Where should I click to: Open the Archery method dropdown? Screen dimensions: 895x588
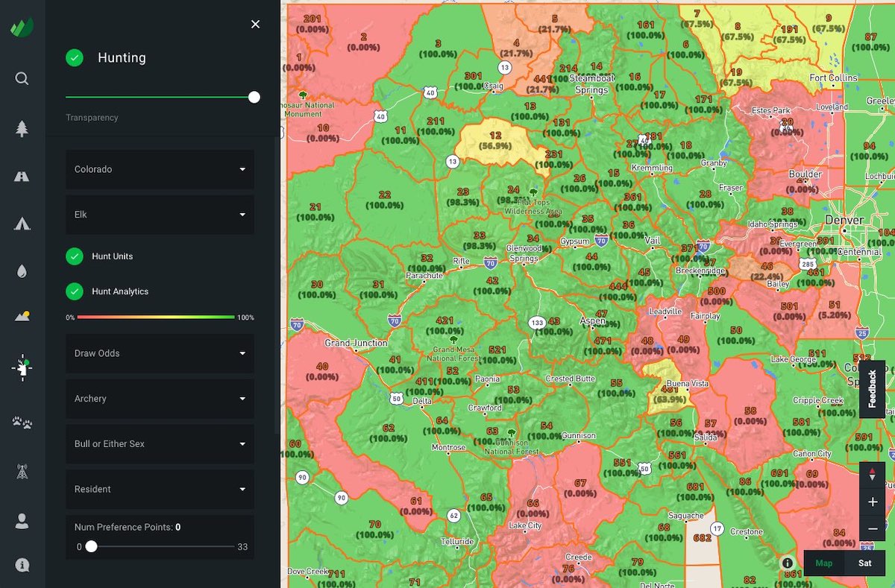[x=160, y=399]
